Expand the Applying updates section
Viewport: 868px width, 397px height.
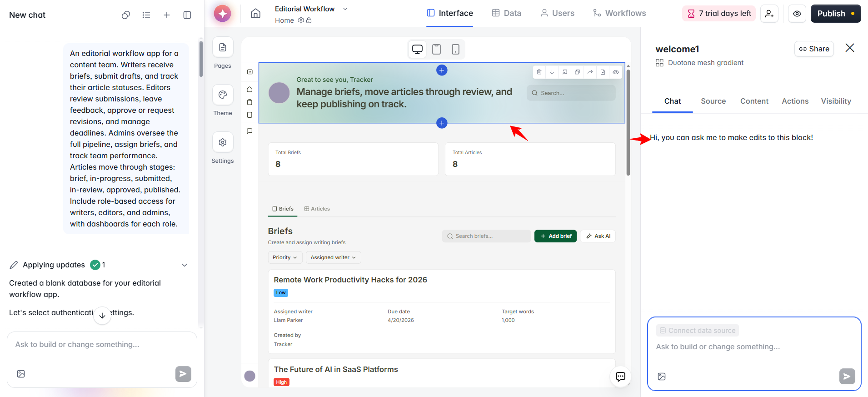tap(185, 265)
